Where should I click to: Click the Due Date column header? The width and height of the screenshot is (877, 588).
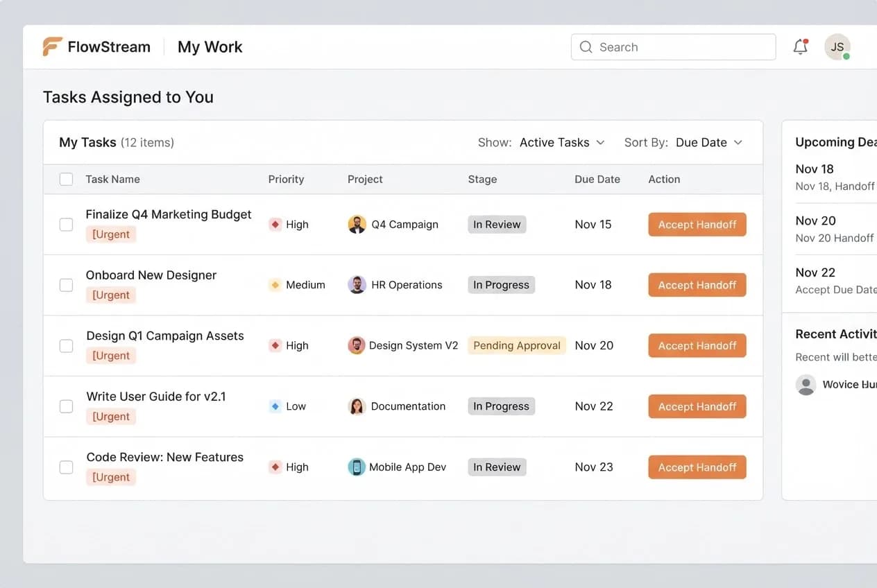pyautogui.click(x=597, y=179)
